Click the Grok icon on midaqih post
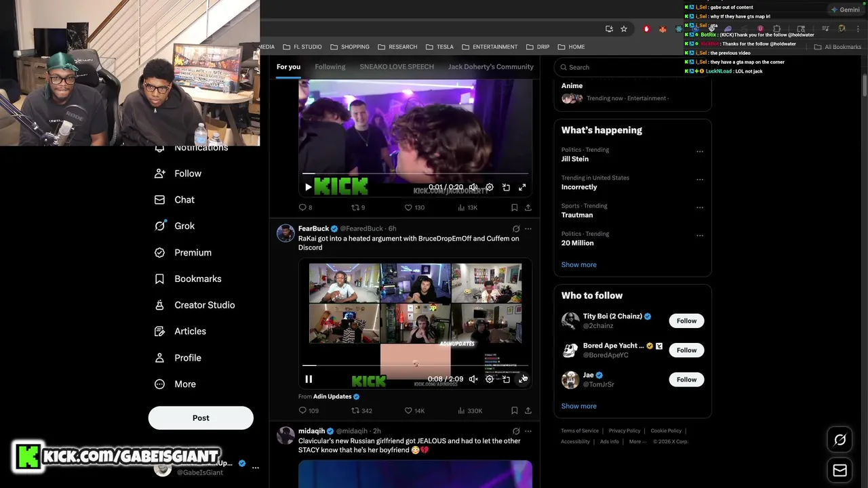This screenshot has width=868, height=488. [516, 431]
